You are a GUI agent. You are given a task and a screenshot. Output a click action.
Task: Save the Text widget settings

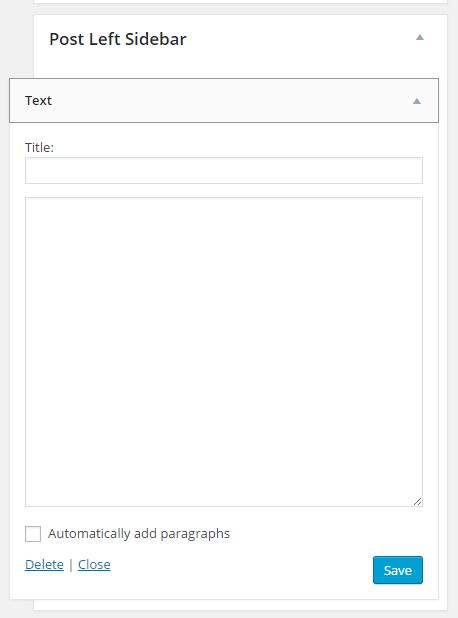[x=398, y=570]
